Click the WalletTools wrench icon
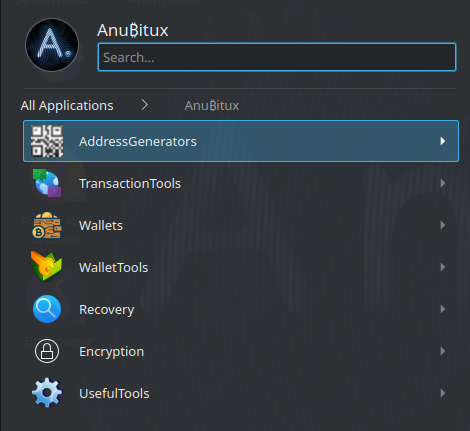The image size is (470, 431). pyautogui.click(x=47, y=266)
